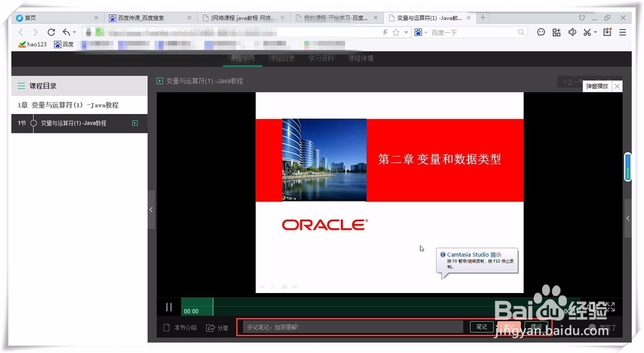644x353 pixels.
Task: Open the browser hamburger main menu
Action: (x=623, y=32)
